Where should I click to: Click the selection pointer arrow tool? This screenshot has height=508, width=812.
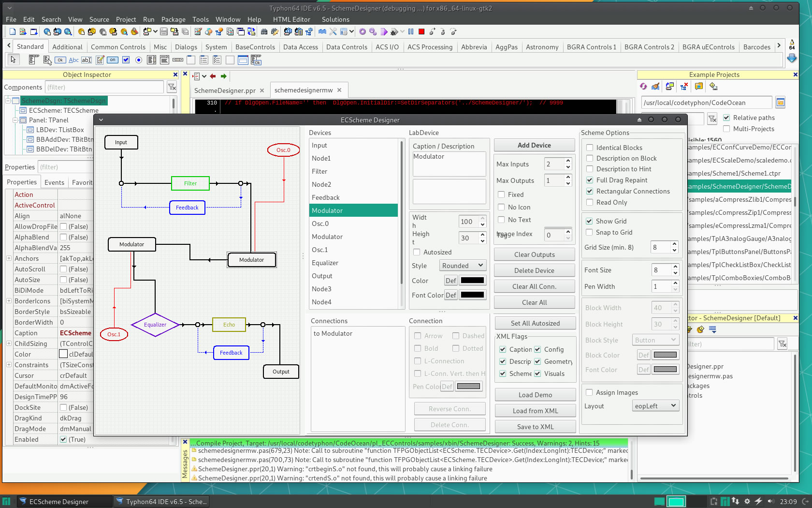[x=13, y=60]
